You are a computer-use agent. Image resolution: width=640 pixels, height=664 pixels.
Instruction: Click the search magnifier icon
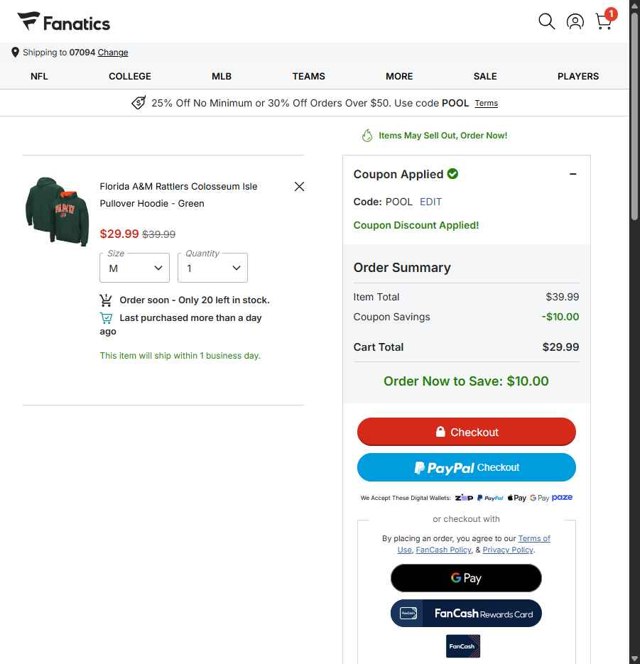(546, 21)
